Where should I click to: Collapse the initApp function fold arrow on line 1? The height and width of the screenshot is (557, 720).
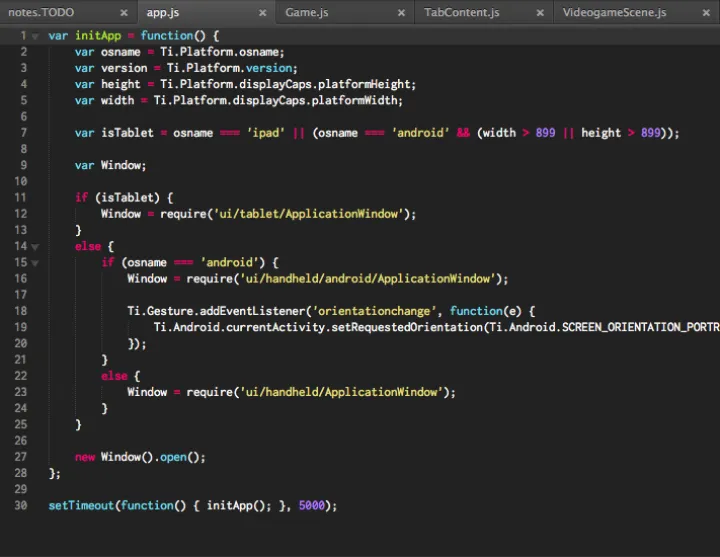coord(35,36)
